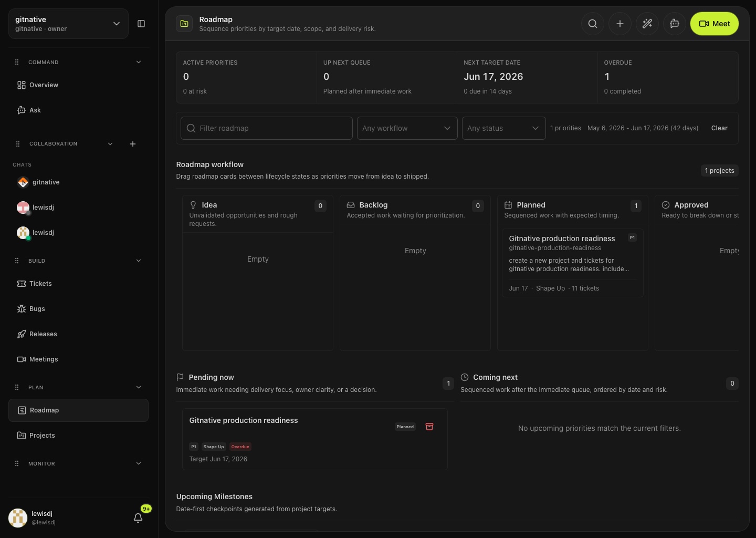Expand the MONITOR section
756x538 pixels.
[139, 463]
